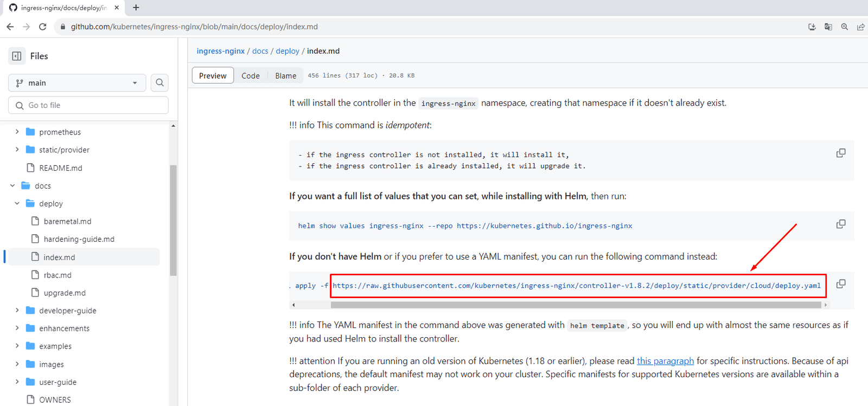Open the OWNERS file in tree
Screen dimensions: 868x406
(x=55, y=400)
